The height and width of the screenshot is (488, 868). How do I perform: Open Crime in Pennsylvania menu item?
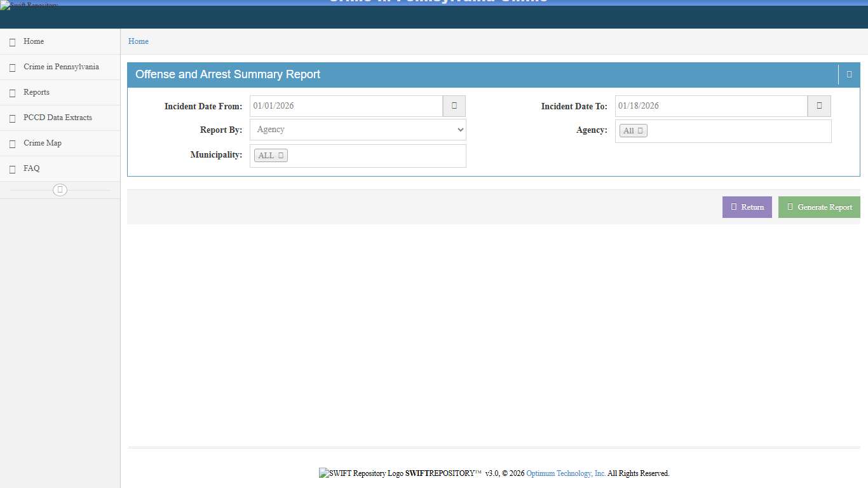(x=61, y=67)
